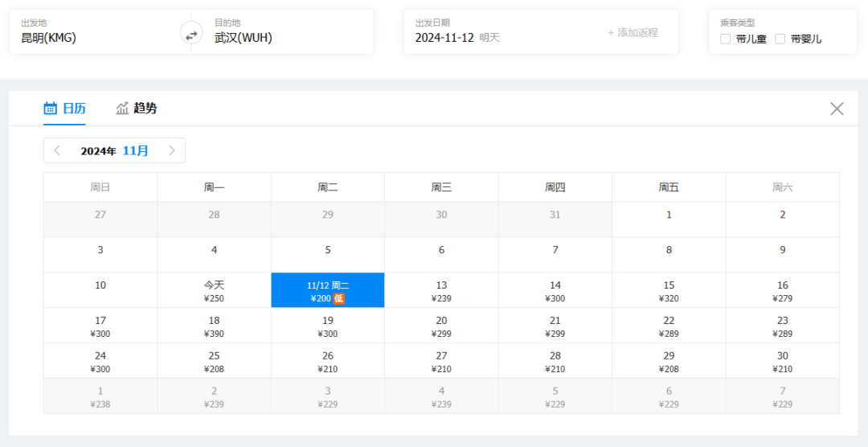The height and width of the screenshot is (447, 868).
Task: Open the 11月 month selector
Action: click(136, 150)
